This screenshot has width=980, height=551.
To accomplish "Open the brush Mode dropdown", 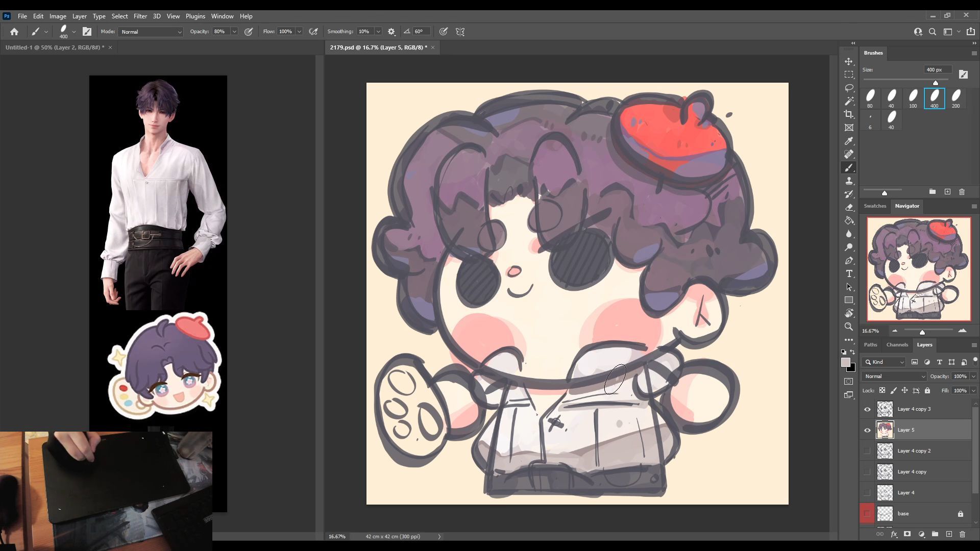I will pos(151,32).
